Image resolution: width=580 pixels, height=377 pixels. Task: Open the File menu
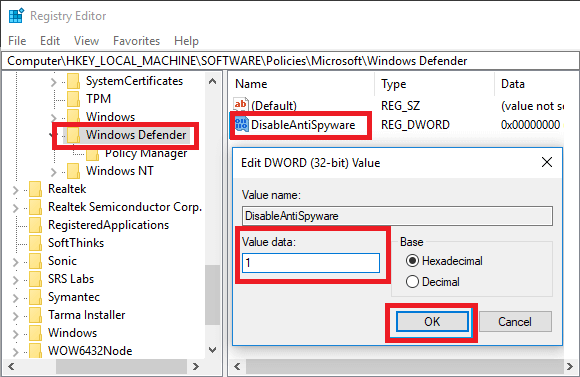(x=17, y=41)
